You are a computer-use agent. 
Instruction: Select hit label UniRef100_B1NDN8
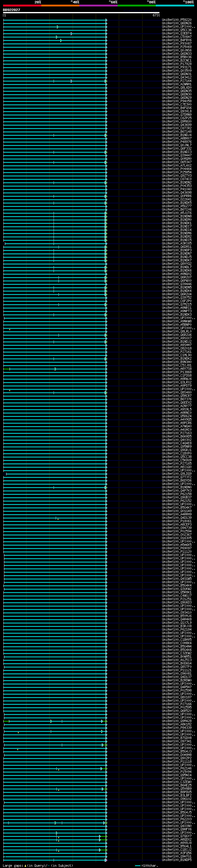(177, 216)
